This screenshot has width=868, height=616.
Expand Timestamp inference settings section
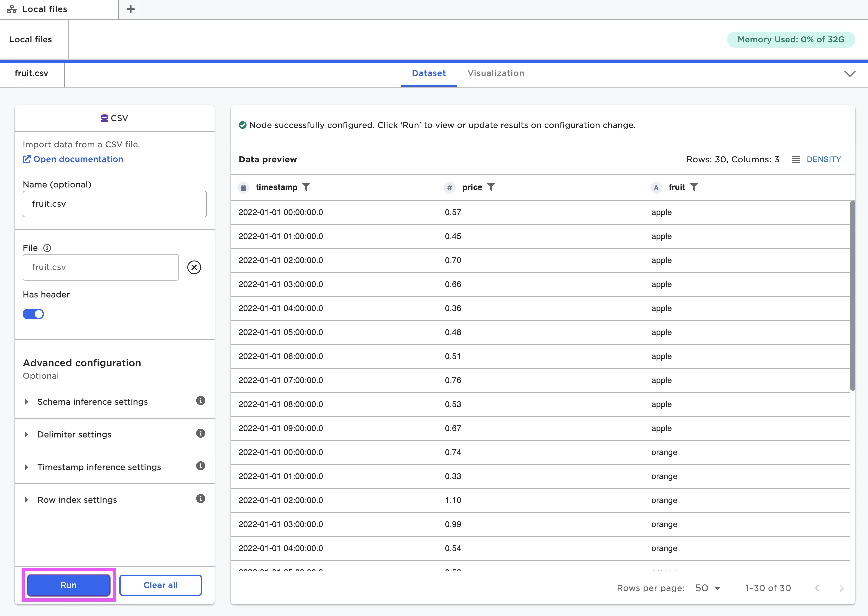pyautogui.click(x=99, y=467)
